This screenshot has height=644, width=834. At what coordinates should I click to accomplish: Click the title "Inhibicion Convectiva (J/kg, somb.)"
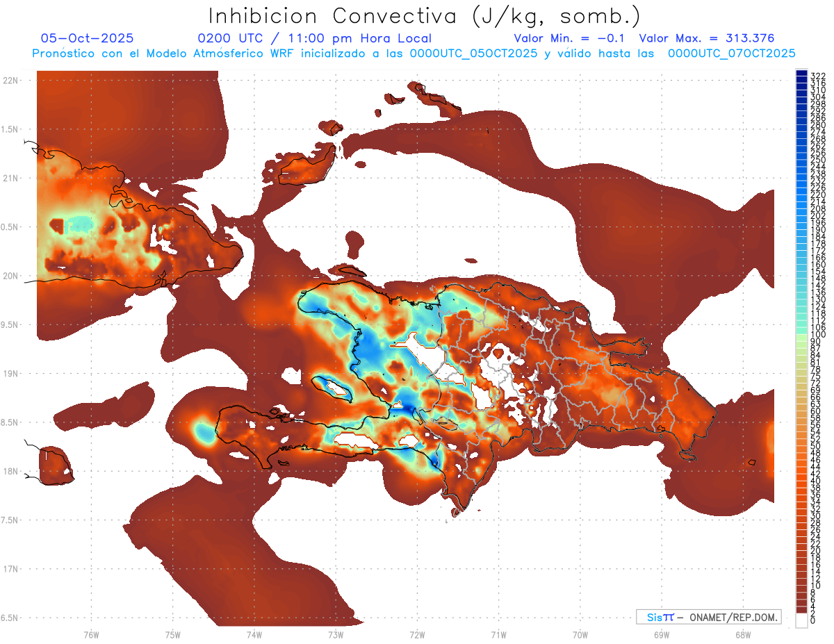pyautogui.click(x=425, y=16)
